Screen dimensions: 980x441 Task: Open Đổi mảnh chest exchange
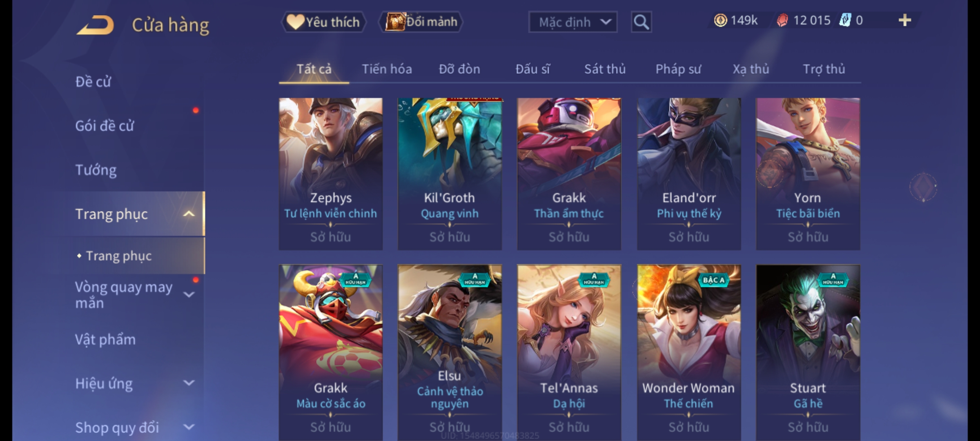point(421,22)
